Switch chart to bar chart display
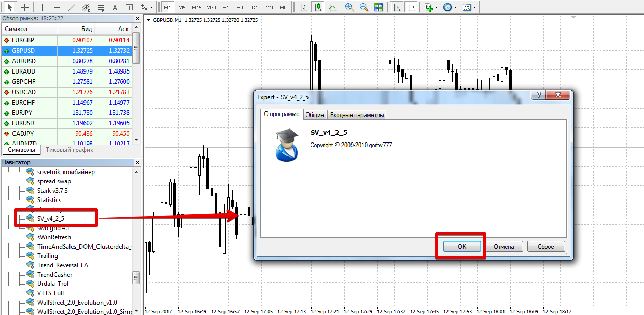 [303, 8]
